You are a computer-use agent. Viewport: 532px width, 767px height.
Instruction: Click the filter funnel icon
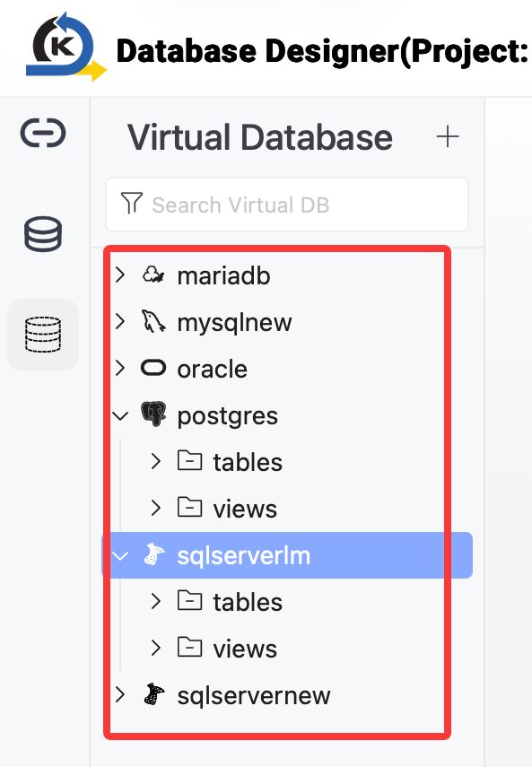coord(132,204)
